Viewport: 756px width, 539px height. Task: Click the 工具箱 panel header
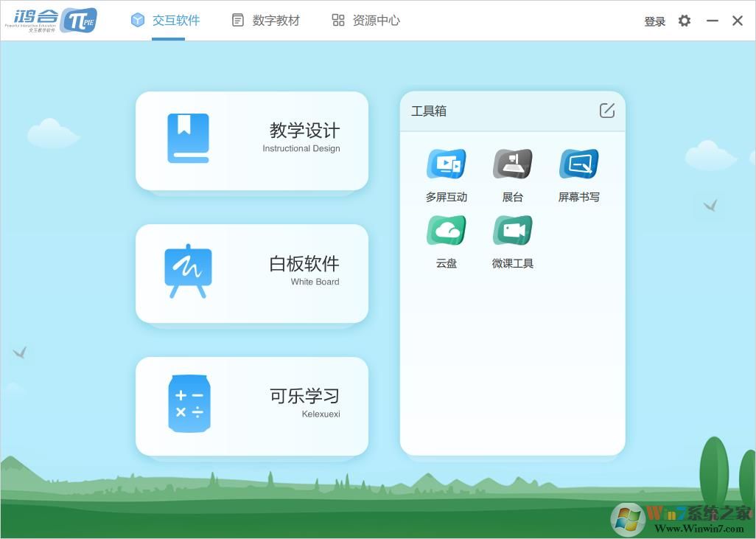[429, 111]
